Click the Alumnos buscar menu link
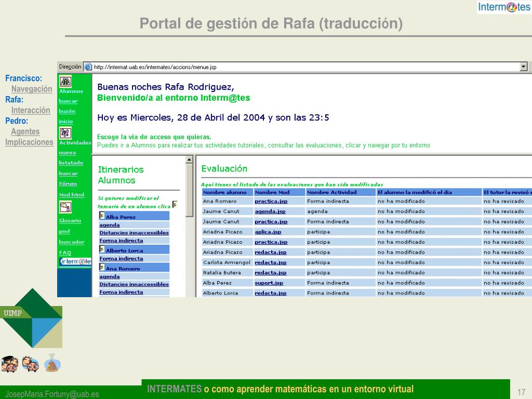 click(68, 101)
